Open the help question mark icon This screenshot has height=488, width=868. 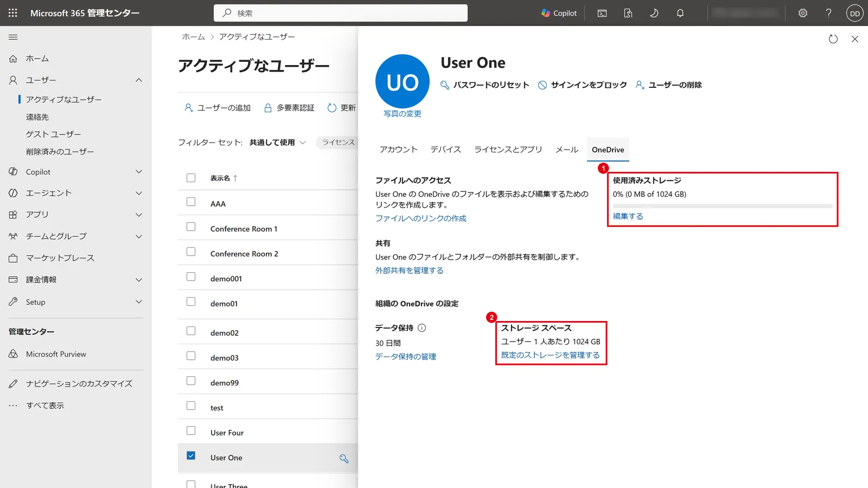[828, 13]
